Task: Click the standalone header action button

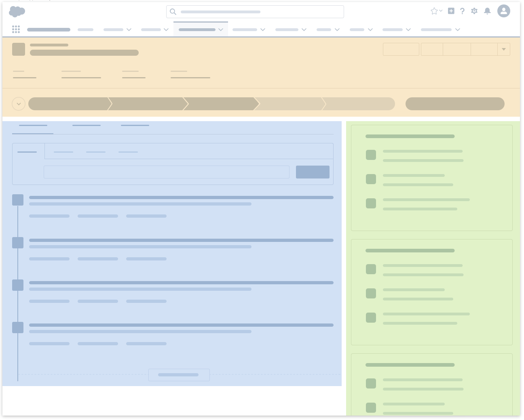Action: point(401,49)
